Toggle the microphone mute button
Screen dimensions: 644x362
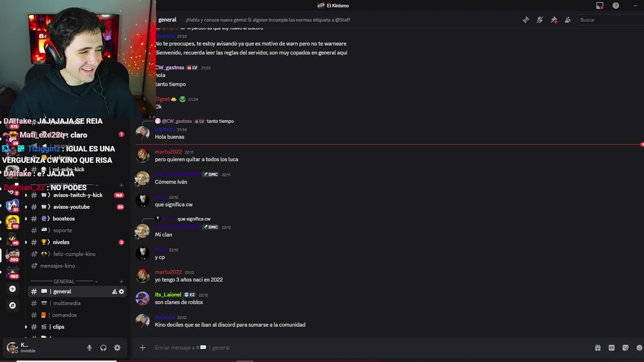89,347
